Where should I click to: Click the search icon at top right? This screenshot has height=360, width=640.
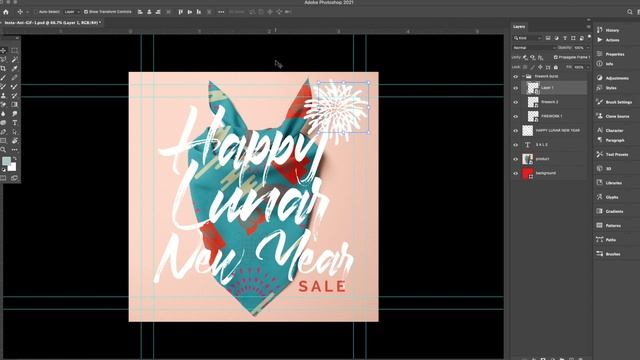(630, 12)
